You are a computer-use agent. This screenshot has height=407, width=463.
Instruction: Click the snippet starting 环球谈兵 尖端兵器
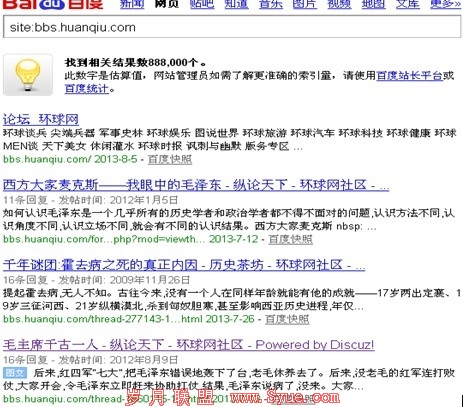(x=230, y=140)
